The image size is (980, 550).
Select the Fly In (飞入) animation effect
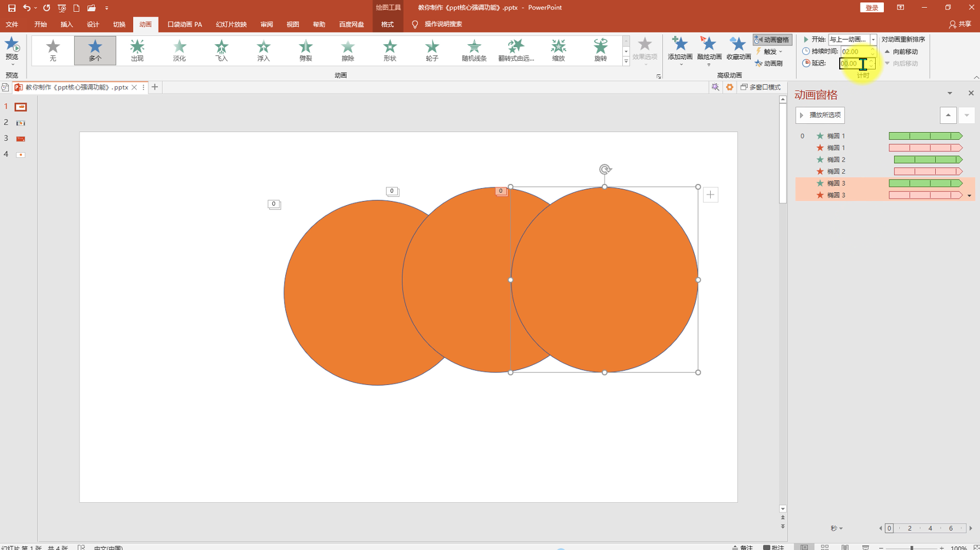[x=222, y=51]
